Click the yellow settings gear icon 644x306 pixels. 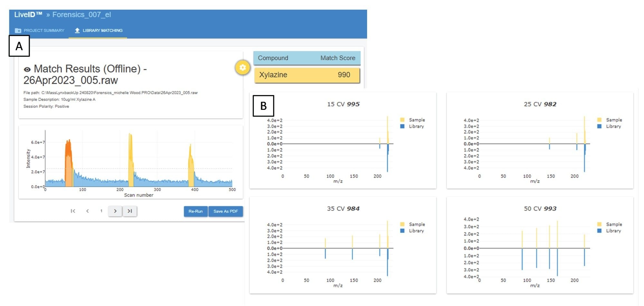(x=242, y=67)
